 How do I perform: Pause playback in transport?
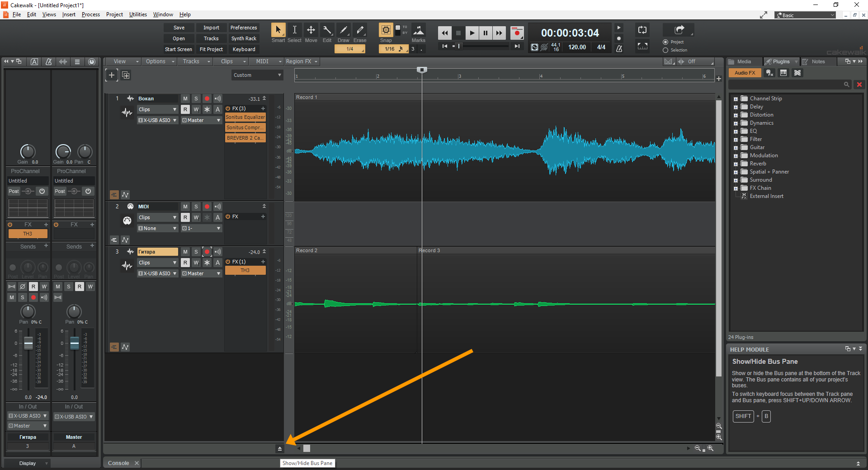coord(486,33)
